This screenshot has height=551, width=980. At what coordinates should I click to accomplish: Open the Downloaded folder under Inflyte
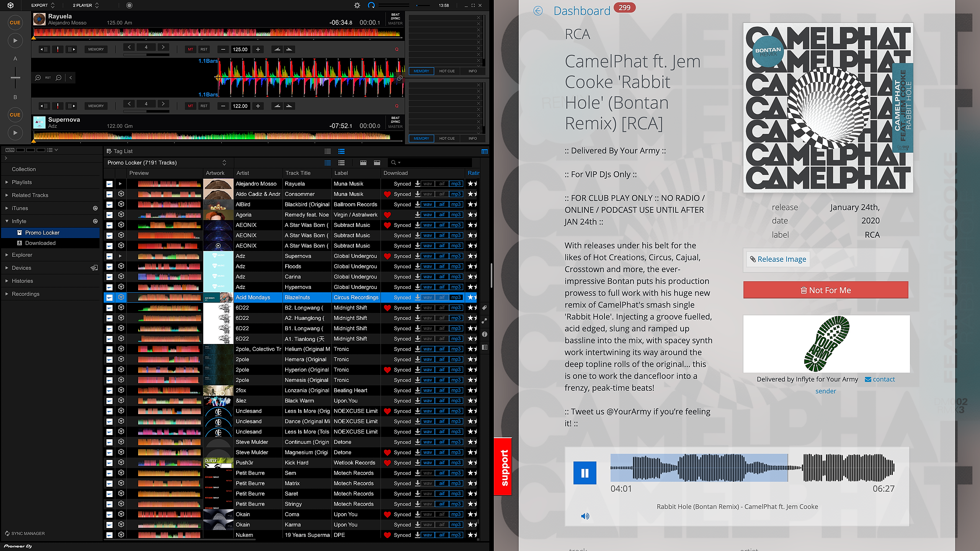click(x=40, y=243)
